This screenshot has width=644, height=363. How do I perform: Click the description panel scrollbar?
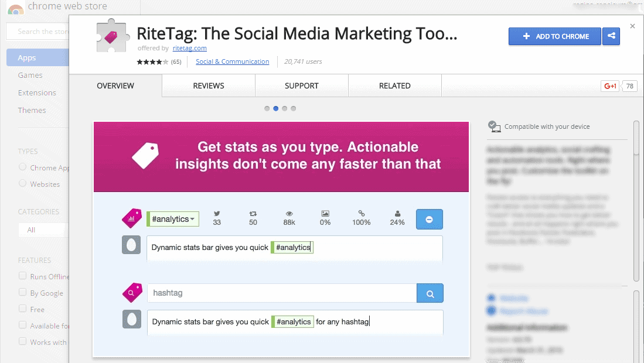636,201
